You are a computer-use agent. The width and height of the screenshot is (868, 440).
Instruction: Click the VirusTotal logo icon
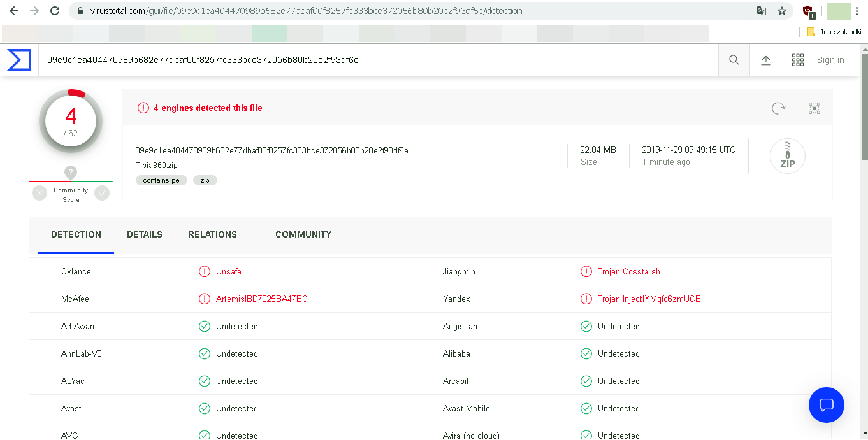click(19, 60)
